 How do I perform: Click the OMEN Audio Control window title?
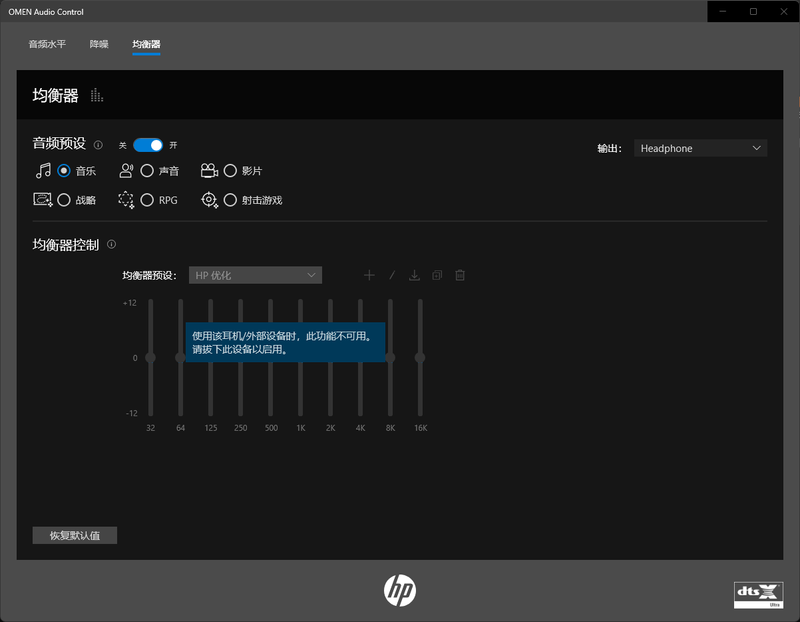[x=46, y=12]
